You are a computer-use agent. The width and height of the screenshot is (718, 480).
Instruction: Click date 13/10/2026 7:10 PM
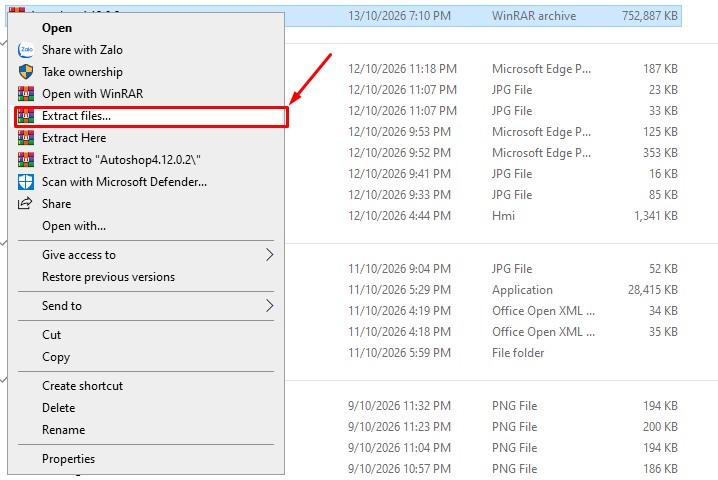pyautogui.click(x=399, y=16)
